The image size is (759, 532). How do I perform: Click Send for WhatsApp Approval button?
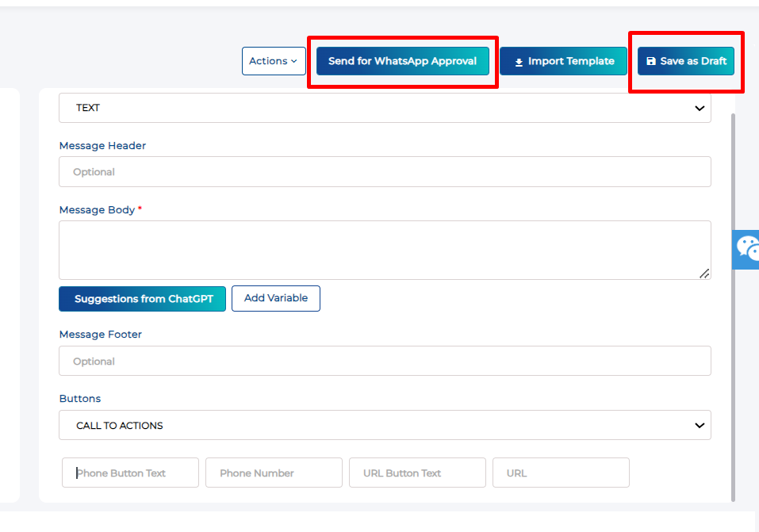tap(403, 61)
